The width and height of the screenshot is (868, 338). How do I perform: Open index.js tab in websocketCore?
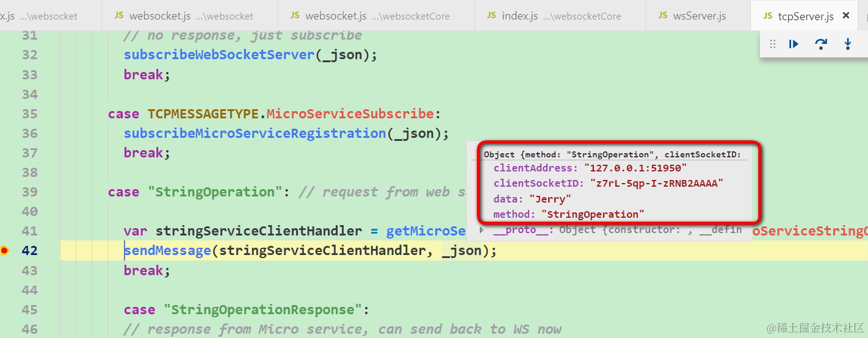[560, 16]
